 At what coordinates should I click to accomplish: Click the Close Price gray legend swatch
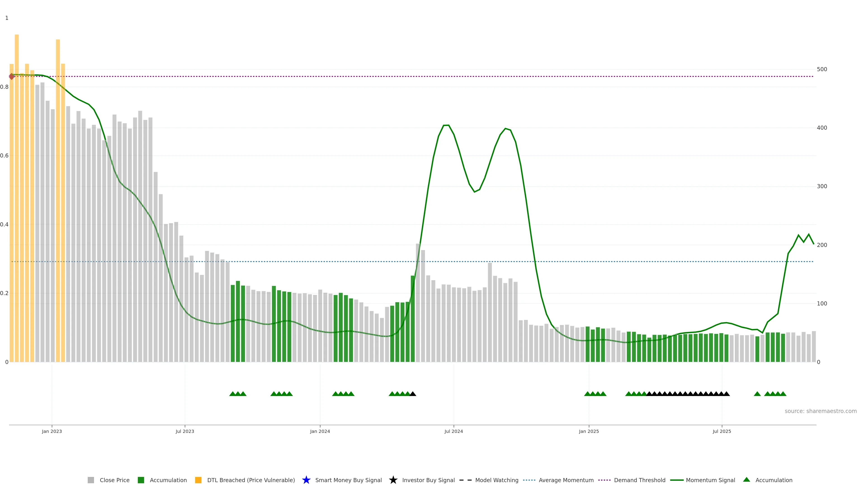click(x=91, y=480)
